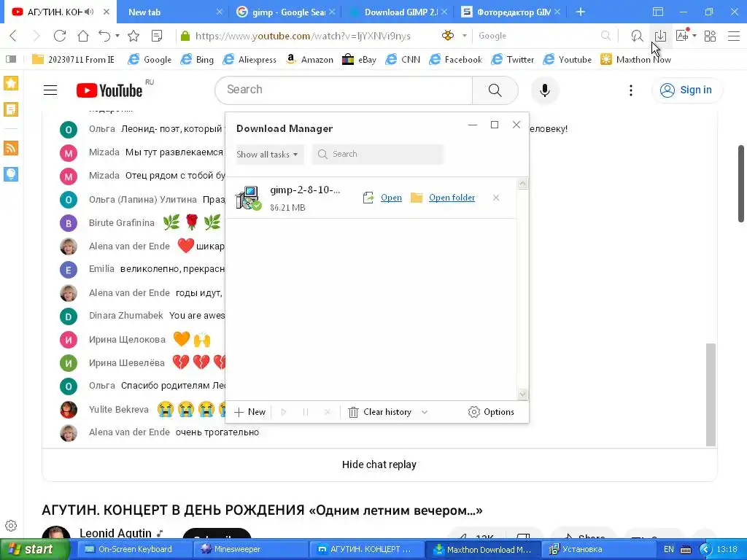Viewport: 747px width, 560px height.
Task: Open Favorites star in left sidebar
Action: tap(11, 83)
